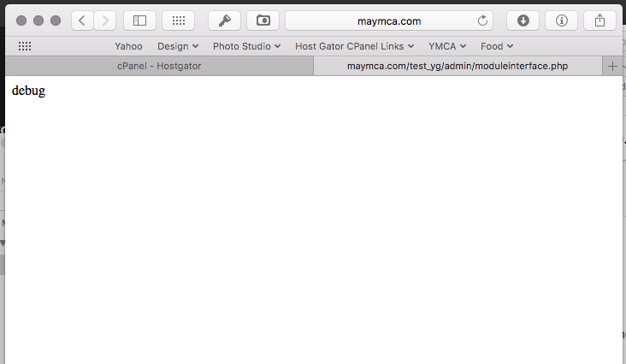Click the forward navigation arrow
Image resolution: width=626 pixels, height=364 pixels.
pos(104,21)
